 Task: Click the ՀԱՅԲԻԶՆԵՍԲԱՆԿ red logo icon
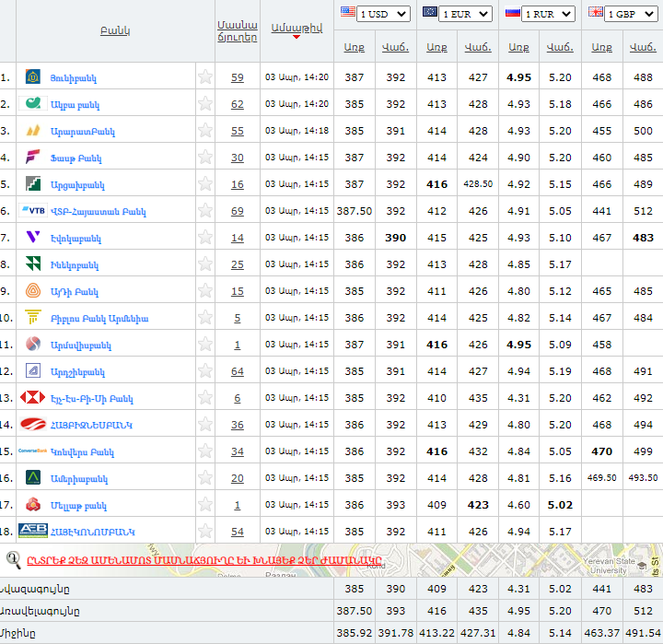[x=33, y=424]
